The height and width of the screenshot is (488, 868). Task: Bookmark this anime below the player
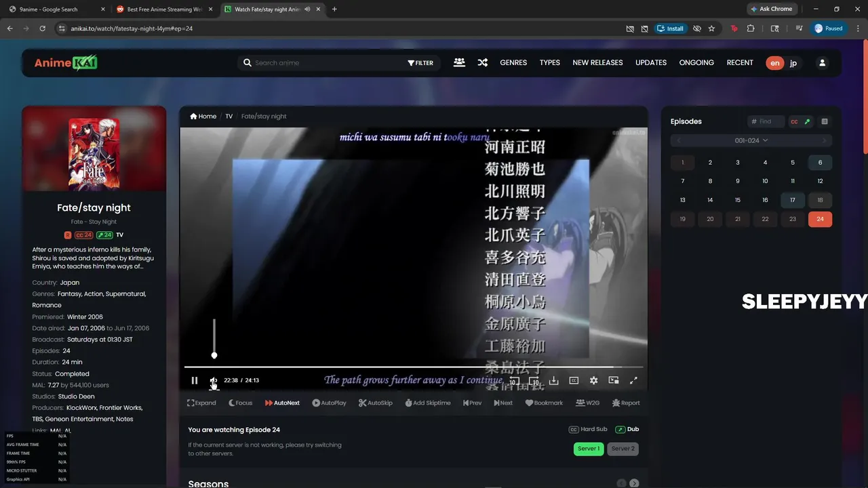(x=544, y=403)
